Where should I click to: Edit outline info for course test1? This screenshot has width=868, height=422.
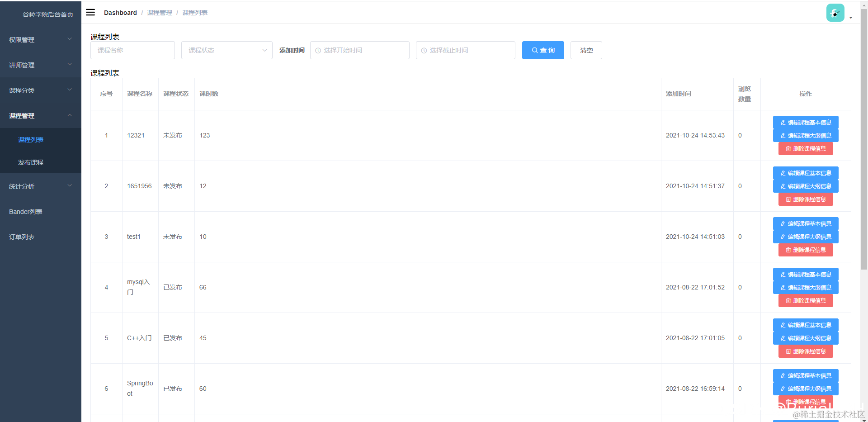click(806, 237)
